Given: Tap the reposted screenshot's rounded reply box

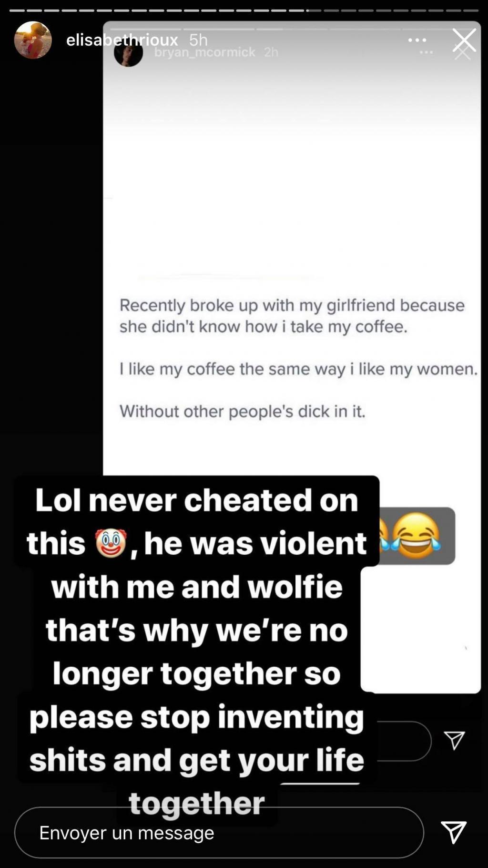Looking at the screenshot, I should [x=404, y=741].
